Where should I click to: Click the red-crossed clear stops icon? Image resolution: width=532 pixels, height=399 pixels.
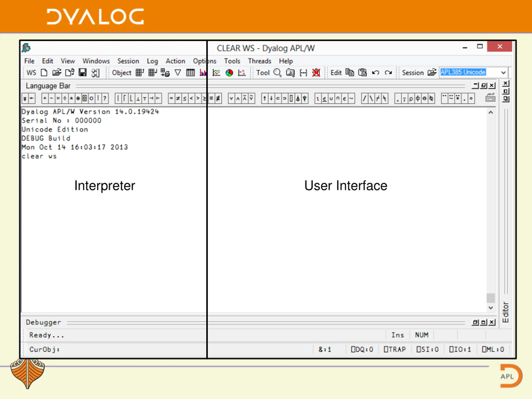coord(316,73)
